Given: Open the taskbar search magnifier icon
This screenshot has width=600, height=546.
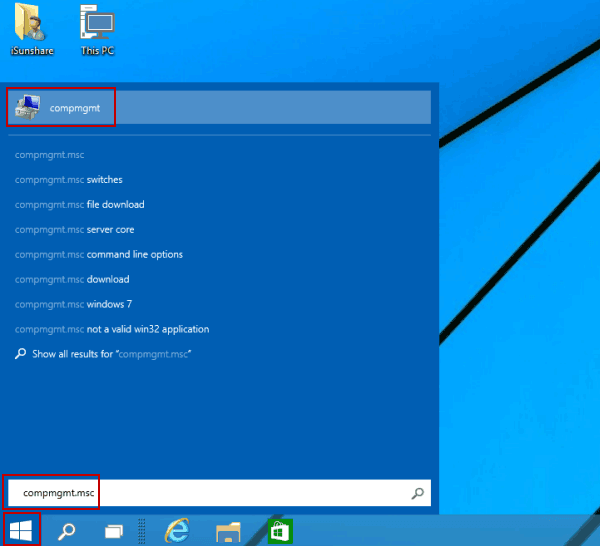Looking at the screenshot, I should pyautogui.click(x=67, y=530).
